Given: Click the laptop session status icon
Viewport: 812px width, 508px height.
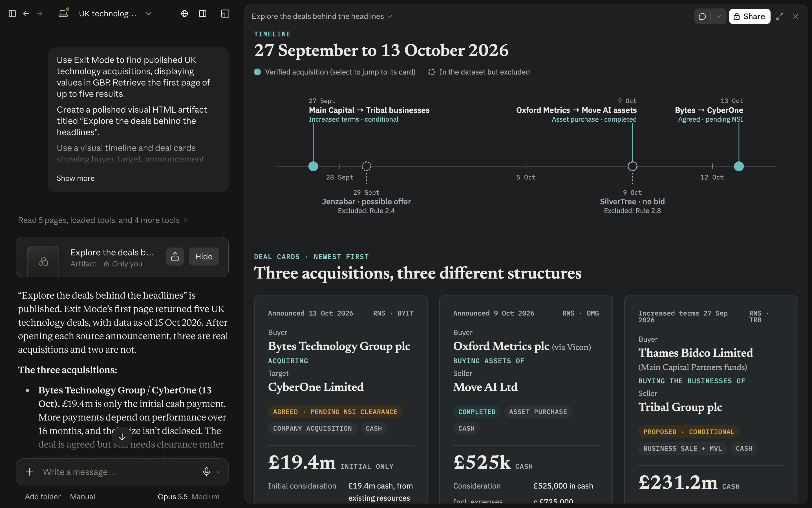Looking at the screenshot, I should pos(63,13).
